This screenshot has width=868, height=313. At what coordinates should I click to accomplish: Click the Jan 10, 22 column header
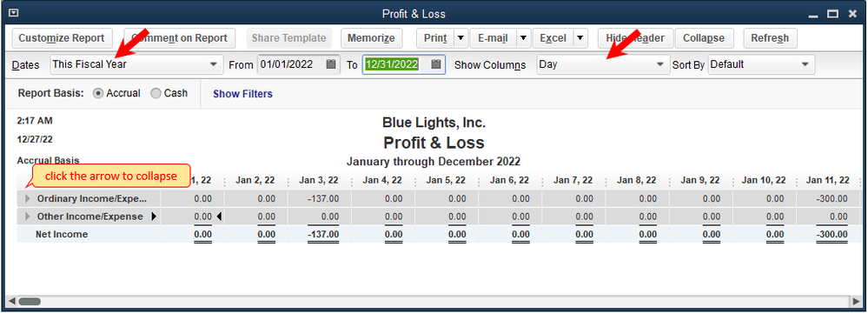point(764,181)
